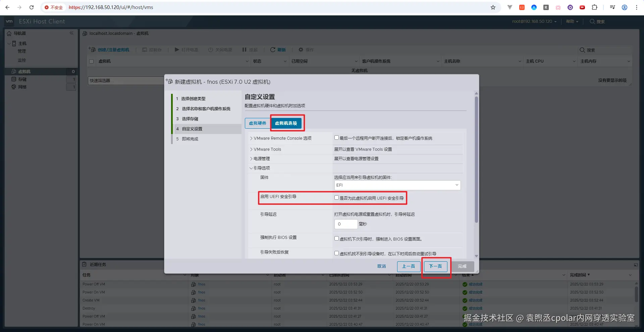Select 管理 under host in navigator
Viewport: 644px width, 332px height.
pyautogui.click(x=22, y=51)
